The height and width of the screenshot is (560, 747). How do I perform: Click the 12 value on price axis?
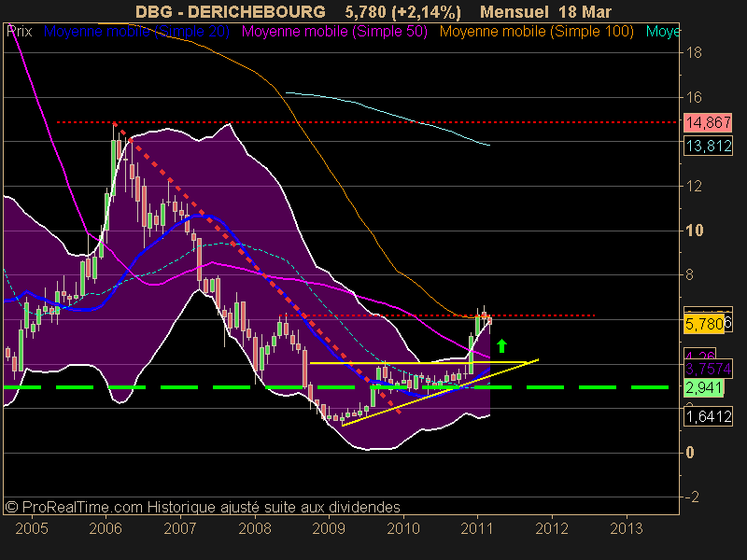(x=694, y=186)
